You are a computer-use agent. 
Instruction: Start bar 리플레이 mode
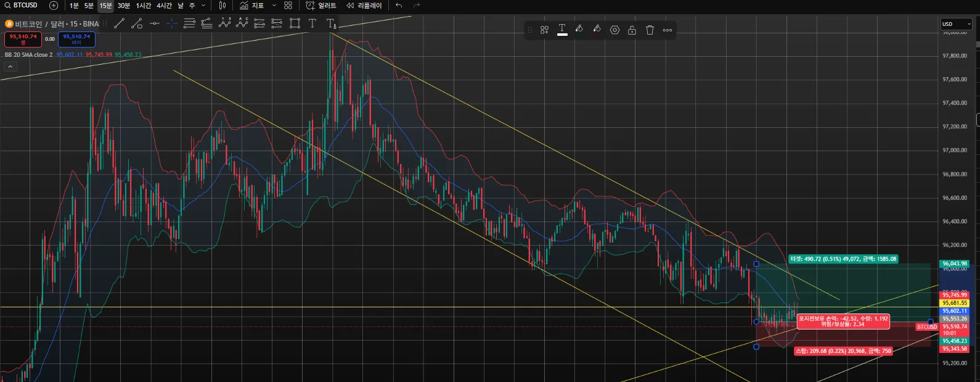coord(364,6)
